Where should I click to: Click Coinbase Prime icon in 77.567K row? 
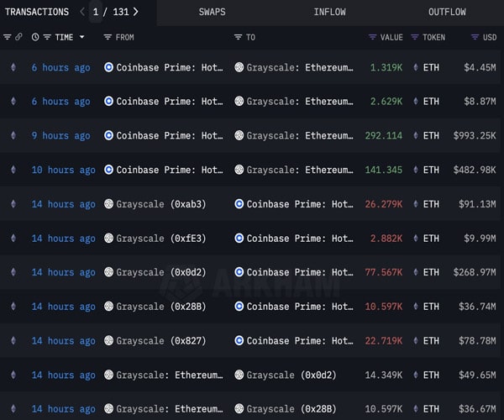point(239,272)
